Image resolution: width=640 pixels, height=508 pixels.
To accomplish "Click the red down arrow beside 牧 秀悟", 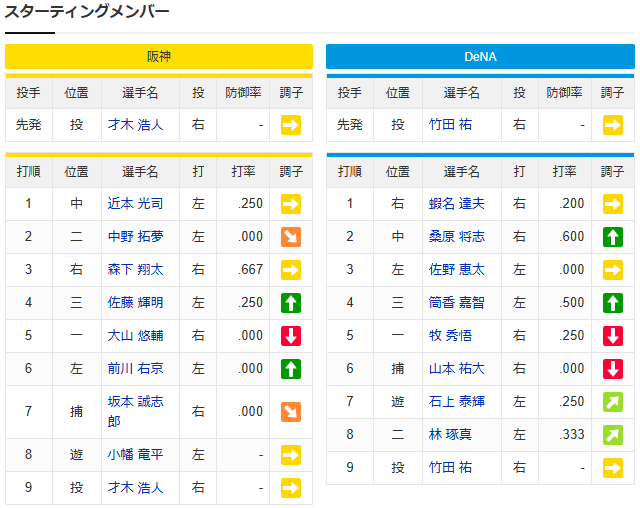I will (x=612, y=336).
